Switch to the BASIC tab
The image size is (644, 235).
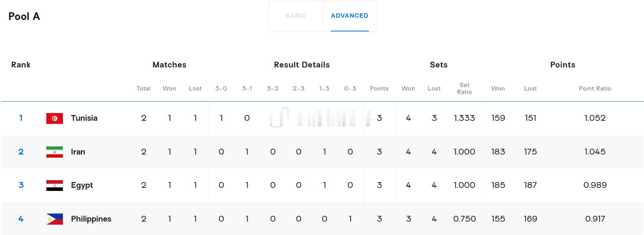tap(296, 16)
